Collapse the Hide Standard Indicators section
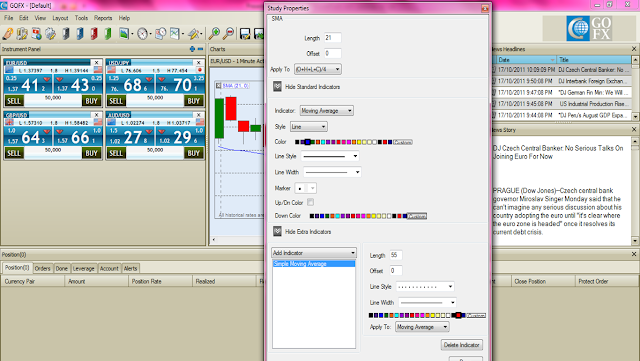The image size is (640, 361). coord(277,87)
